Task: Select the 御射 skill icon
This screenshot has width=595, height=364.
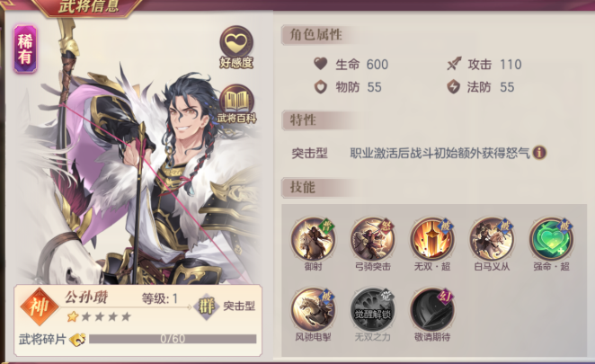Action: (314, 239)
